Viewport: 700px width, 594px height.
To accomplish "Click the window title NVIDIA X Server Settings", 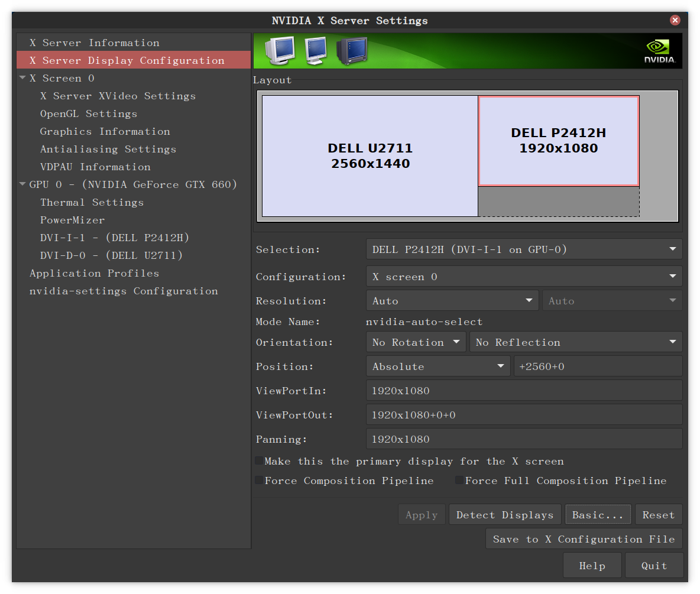I will pyautogui.click(x=349, y=21).
